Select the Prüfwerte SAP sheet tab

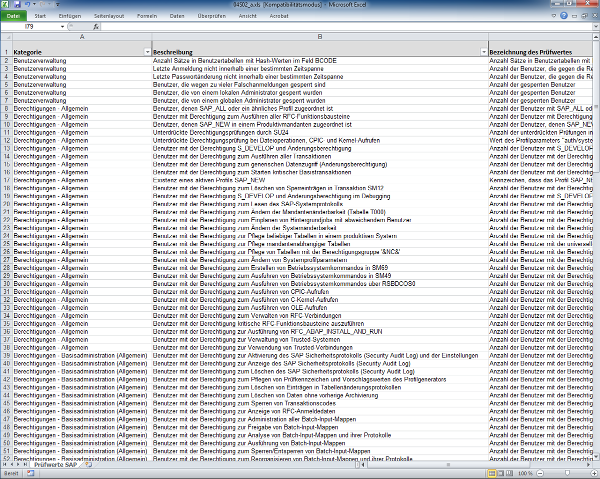tap(54, 465)
